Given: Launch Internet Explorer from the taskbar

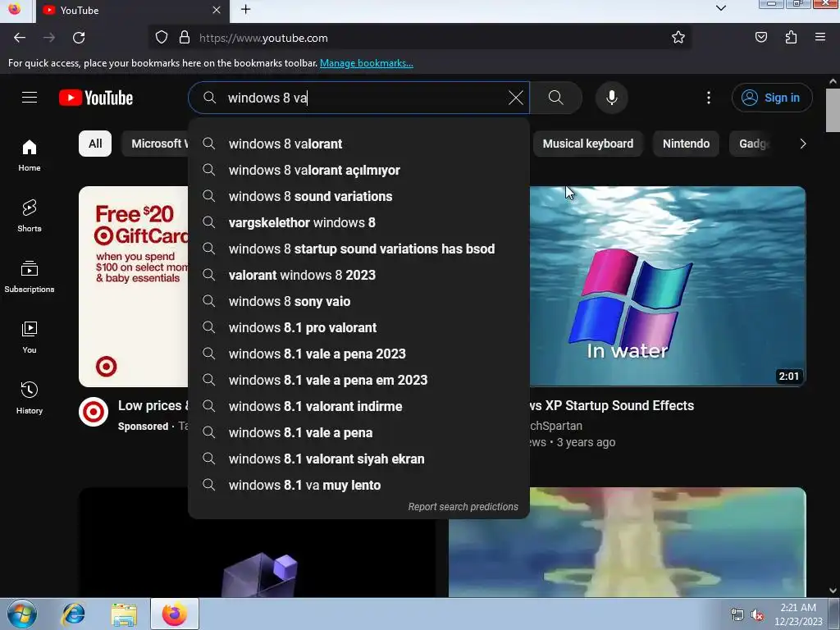Looking at the screenshot, I should pyautogui.click(x=73, y=614).
